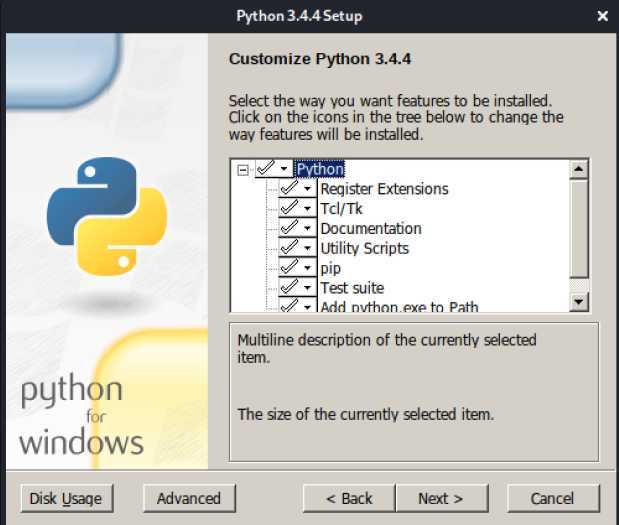The width and height of the screenshot is (619, 525).
Task: Open the Advanced options
Action: click(x=189, y=499)
